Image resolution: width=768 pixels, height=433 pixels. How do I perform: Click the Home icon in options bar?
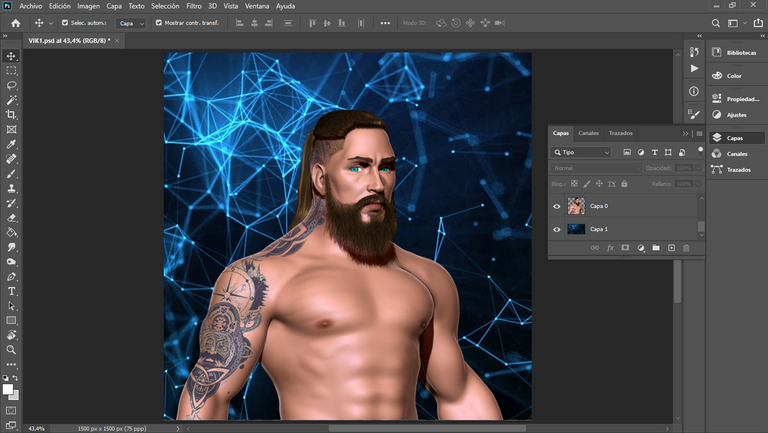click(16, 23)
